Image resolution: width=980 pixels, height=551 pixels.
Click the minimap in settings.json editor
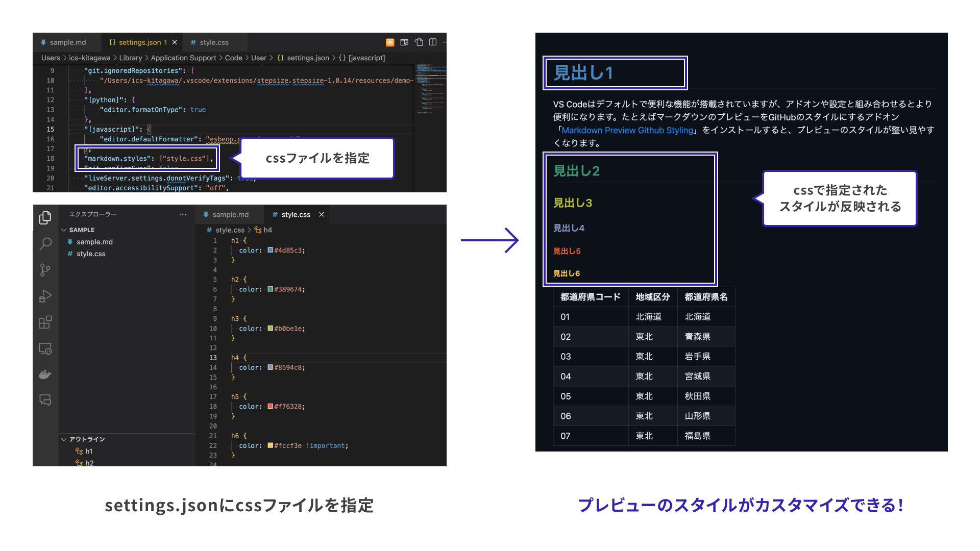tap(430, 89)
